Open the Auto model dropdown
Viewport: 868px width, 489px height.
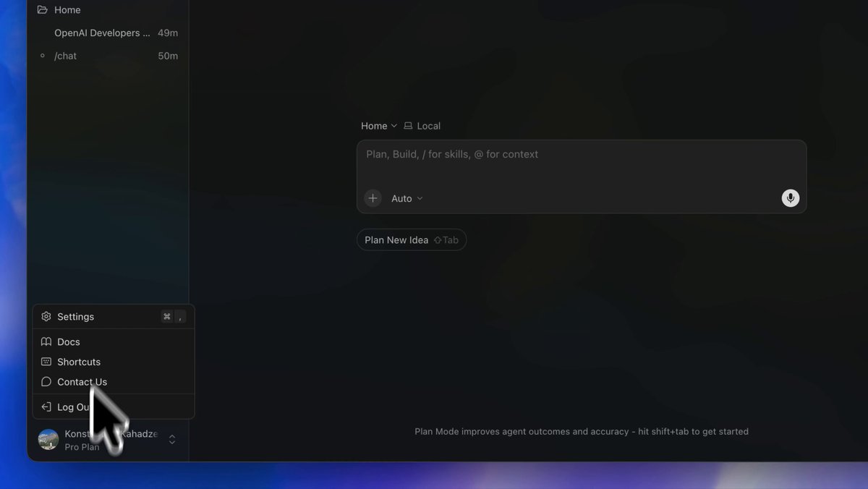[x=407, y=198]
